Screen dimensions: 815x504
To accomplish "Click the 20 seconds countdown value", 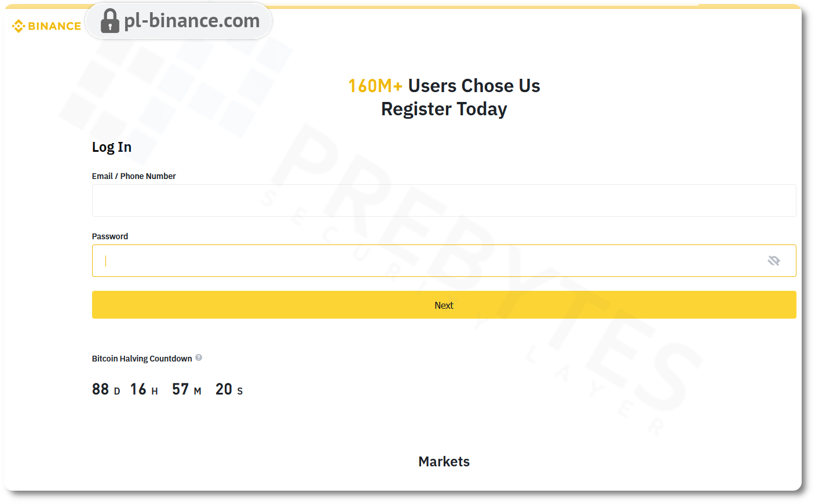I will (224, 389).
